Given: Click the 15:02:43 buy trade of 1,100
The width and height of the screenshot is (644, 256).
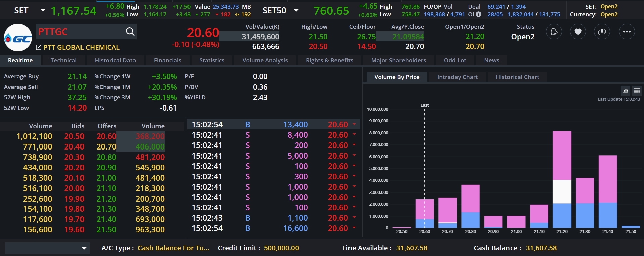Looking at the screenshot, I should 273,218.
